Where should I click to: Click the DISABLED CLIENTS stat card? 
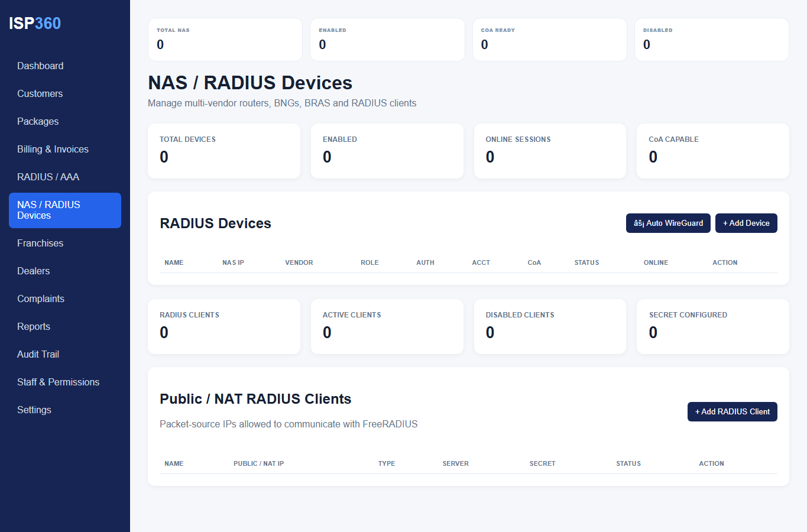click(x=550, y=326)
